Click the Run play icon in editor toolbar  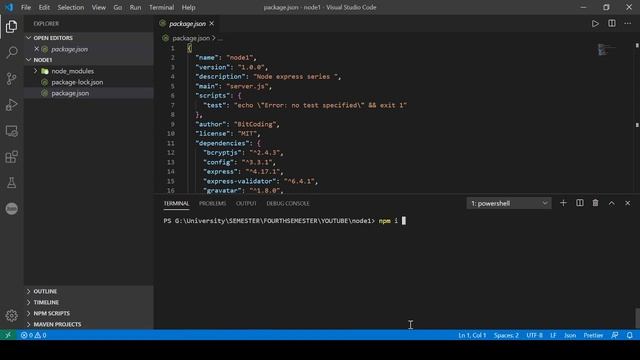595,24
